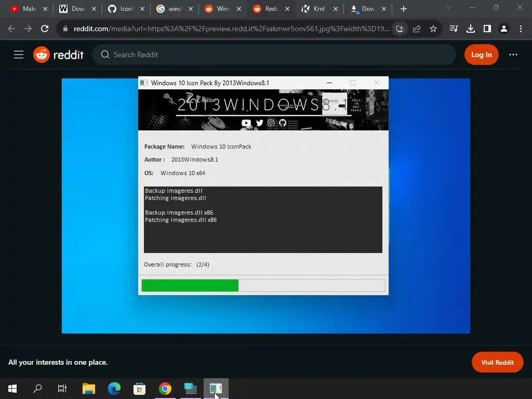Bookmark this tab with star icon
The image size is (532, 399).
tap(433, 29)
